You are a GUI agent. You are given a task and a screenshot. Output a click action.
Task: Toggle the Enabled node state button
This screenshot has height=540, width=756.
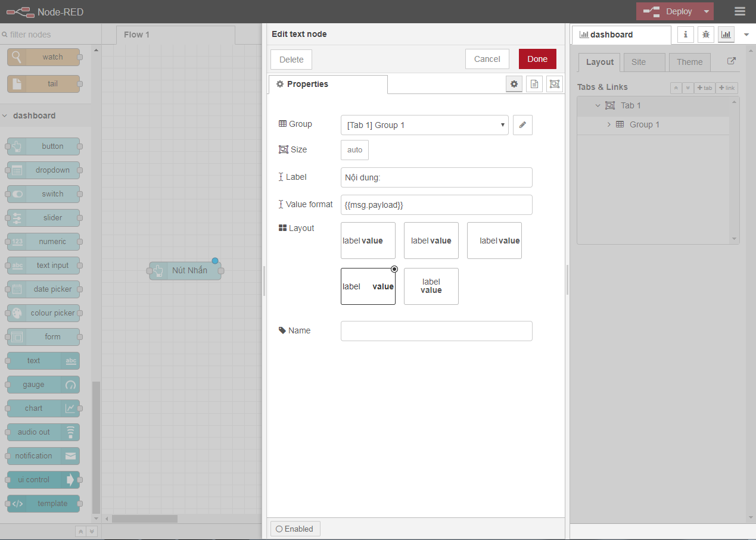[295, 529]
